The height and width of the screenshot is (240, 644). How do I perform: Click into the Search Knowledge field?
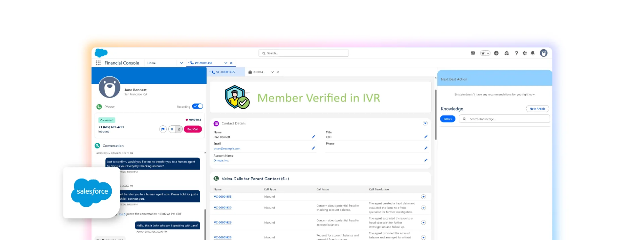[x=504, y=119]
